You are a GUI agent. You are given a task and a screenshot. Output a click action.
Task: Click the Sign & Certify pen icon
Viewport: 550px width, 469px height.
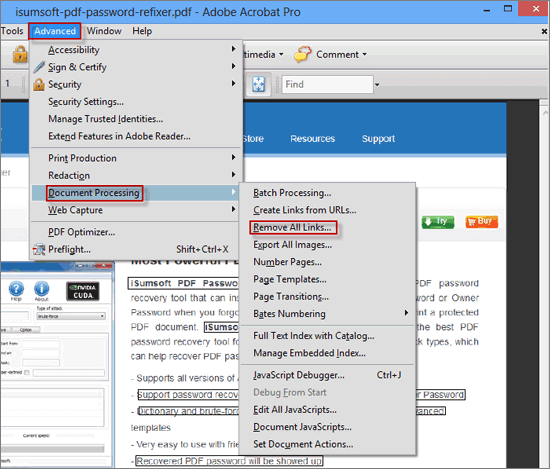(39, 67)
